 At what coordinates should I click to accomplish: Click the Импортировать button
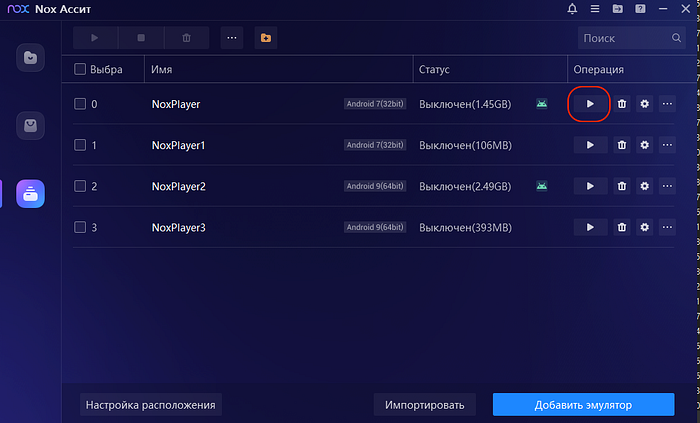coord(425,405)
